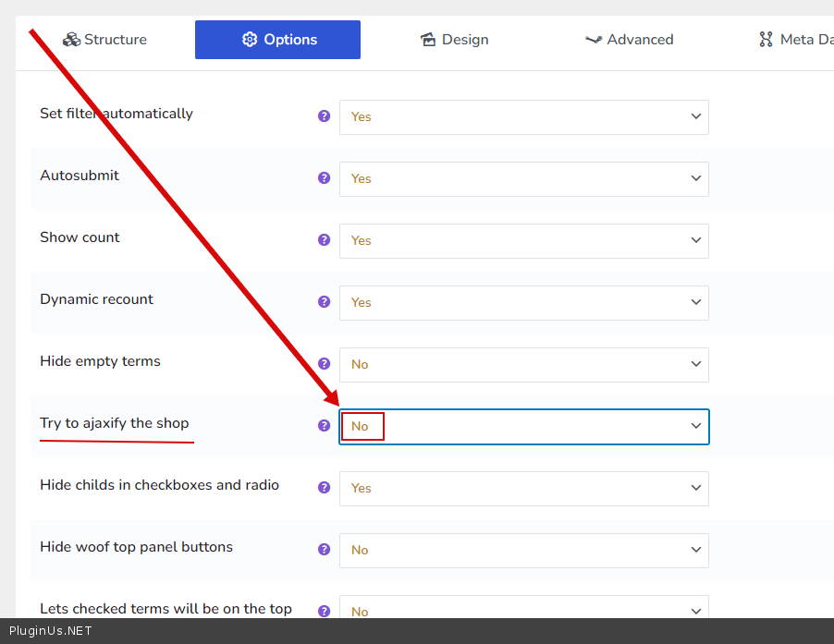Open the Design tab
Viewport: 834px width, 644px height.
coord(454,40)
